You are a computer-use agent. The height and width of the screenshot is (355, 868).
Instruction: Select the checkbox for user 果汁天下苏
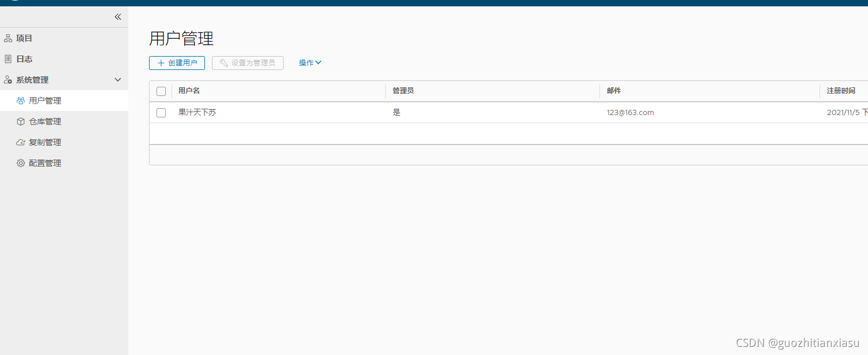point(161,113)
